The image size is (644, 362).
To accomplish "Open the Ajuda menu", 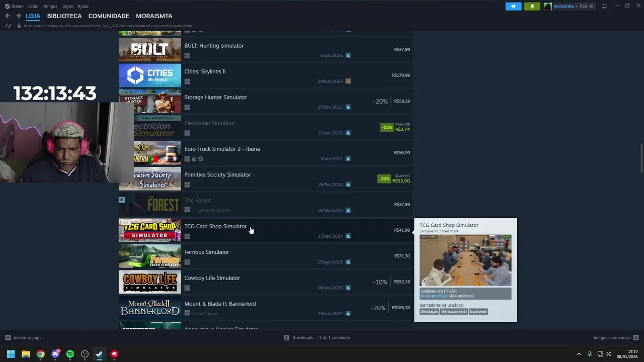I will [83, 6].
